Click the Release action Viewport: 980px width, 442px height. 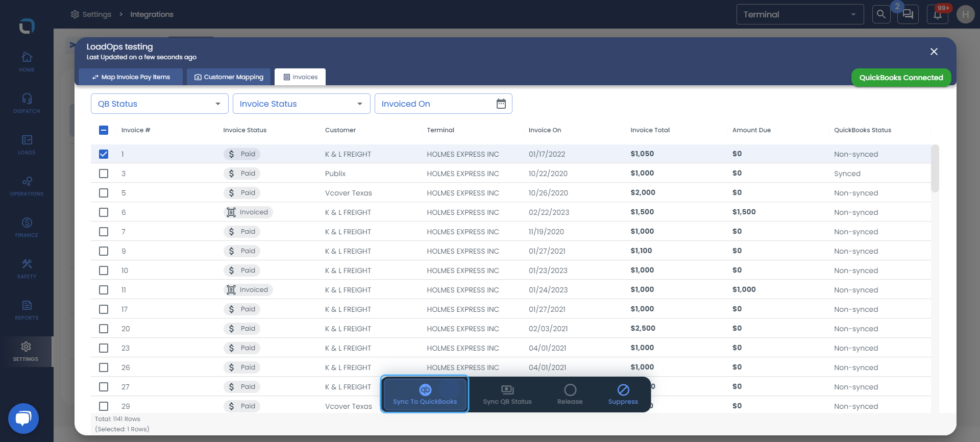[x=570, y=394]
